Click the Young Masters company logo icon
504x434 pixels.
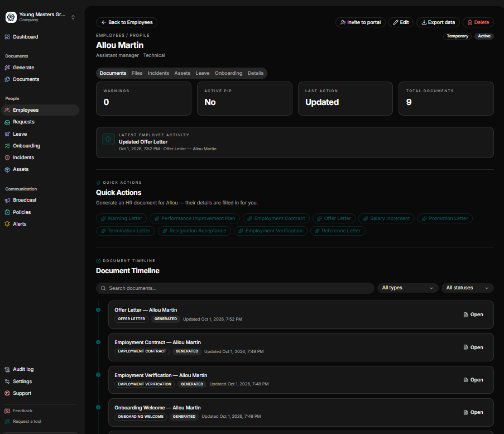[x=11, y=17]
